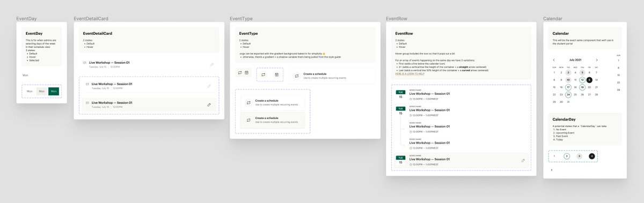Viewport: 644px width, 203px height.
Task: Click repeat icon on the hover-state Create a schedule card
Action: click(248, 119)
